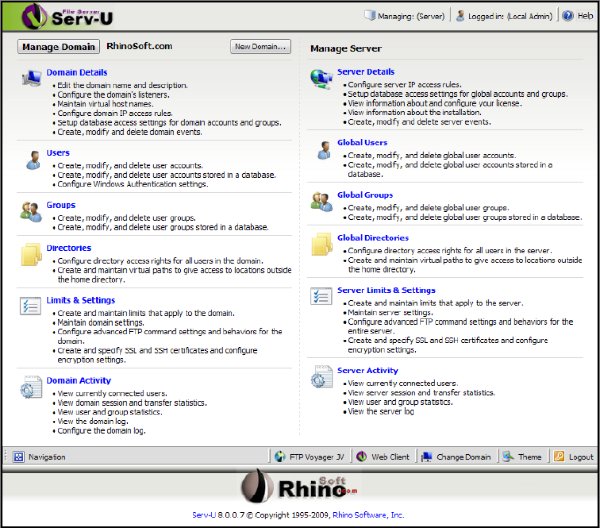Click the Server Limits & Settings checklist icon
600x528 pixels.
[x=321, y=296]
